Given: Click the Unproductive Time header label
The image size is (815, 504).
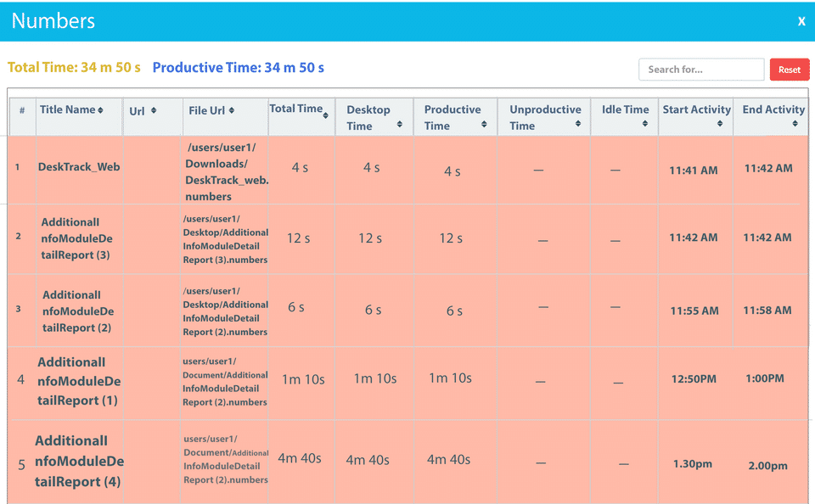Looking at the screenshot, I should [545, 117].
